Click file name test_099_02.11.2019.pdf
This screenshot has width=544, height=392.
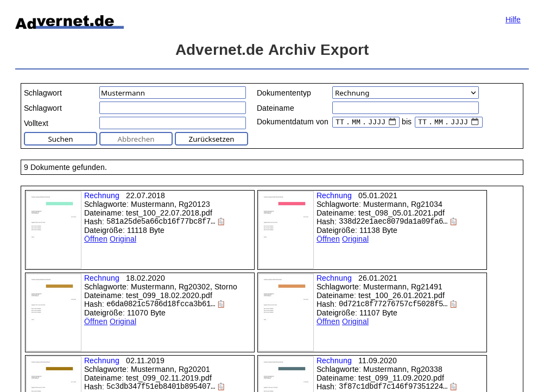[x=169, y=378]
